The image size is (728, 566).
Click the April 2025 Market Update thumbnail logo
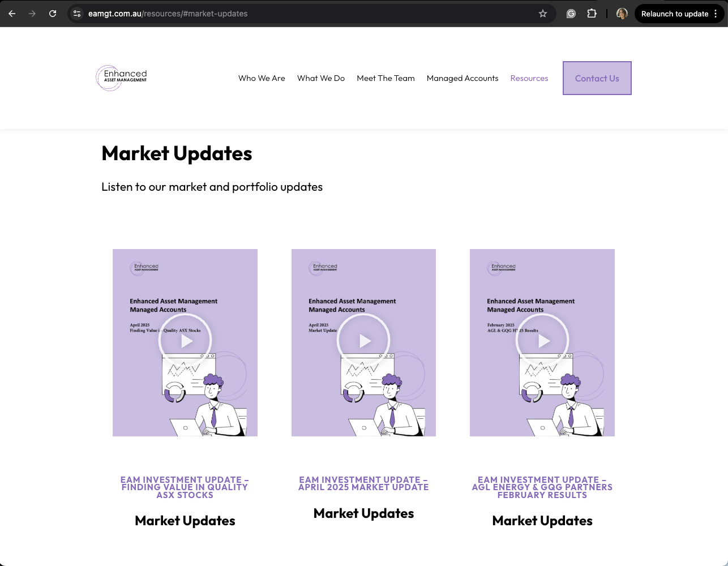click(323, 268)
